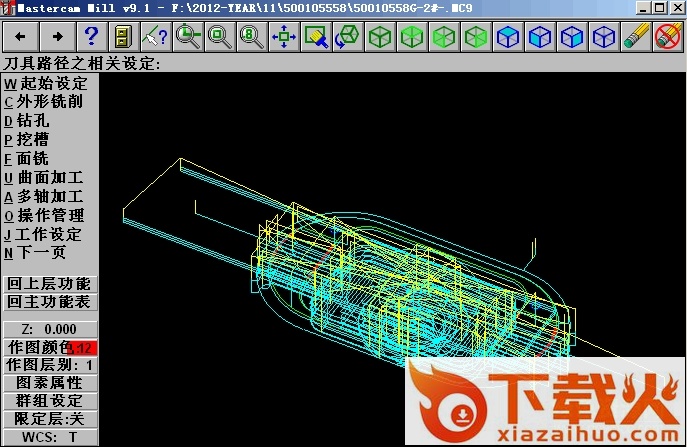Select the pencil eraser delete icon
Screen dimensions: 687x447
(x=636, y=36)
